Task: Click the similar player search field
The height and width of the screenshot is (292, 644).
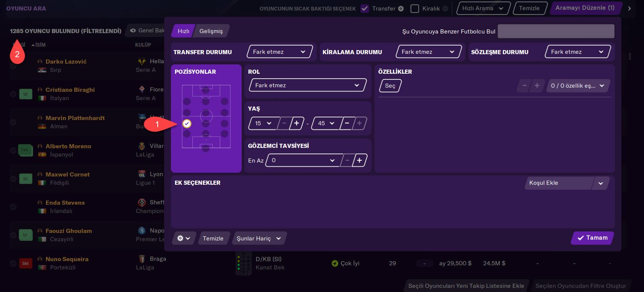Action: tap(556, 31)
